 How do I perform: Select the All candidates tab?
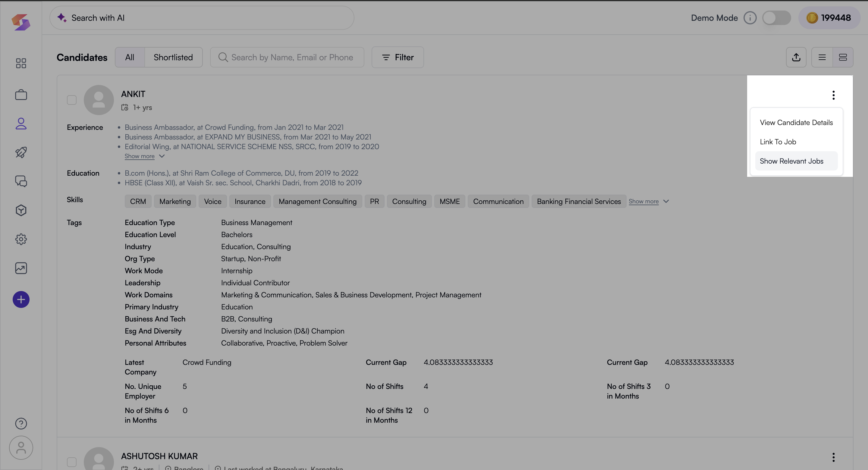pos(130,57)
